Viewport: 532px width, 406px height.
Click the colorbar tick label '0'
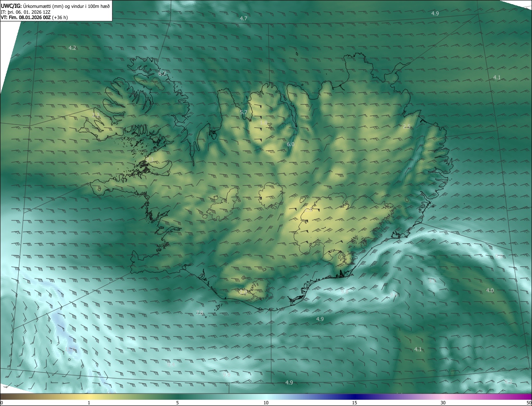point(2,403)
